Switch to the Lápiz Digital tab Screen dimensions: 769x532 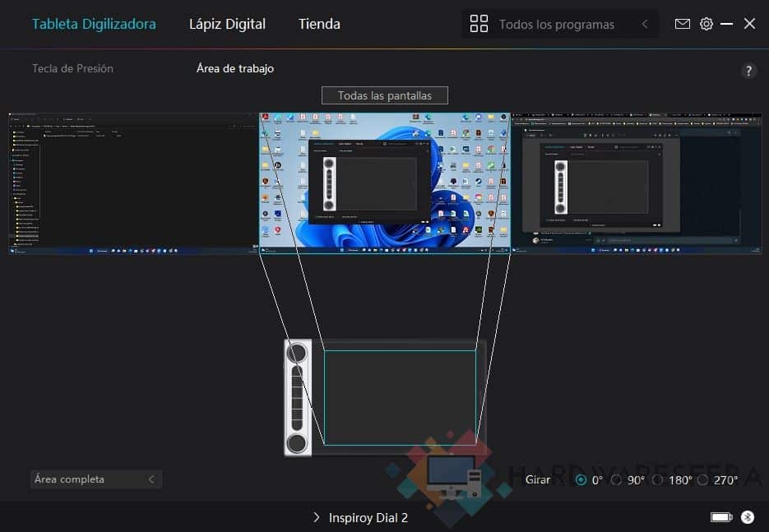tap(227, 24)
